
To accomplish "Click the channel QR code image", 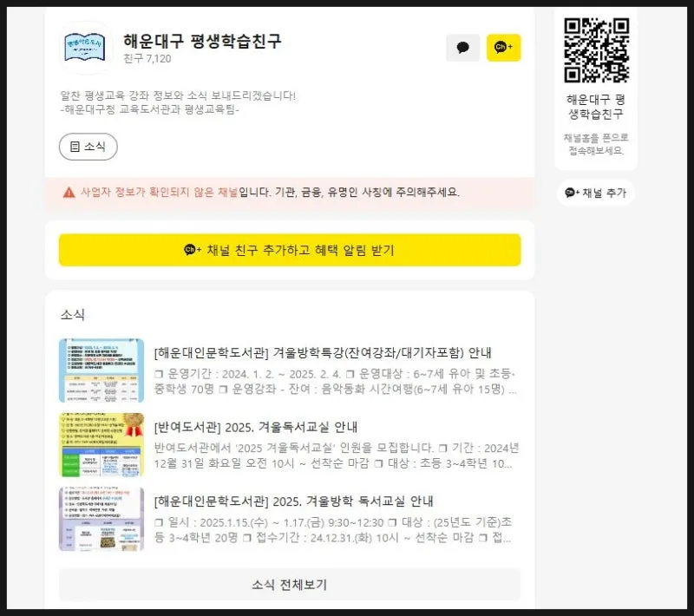I will 595,49.
